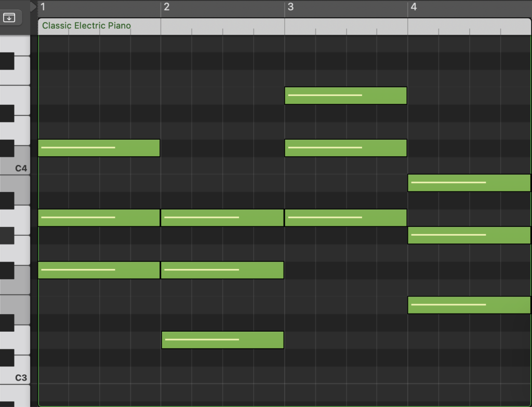The image size is (532, 407).
Task: Select the bottom note in bar 1
Action: point(99,270)
